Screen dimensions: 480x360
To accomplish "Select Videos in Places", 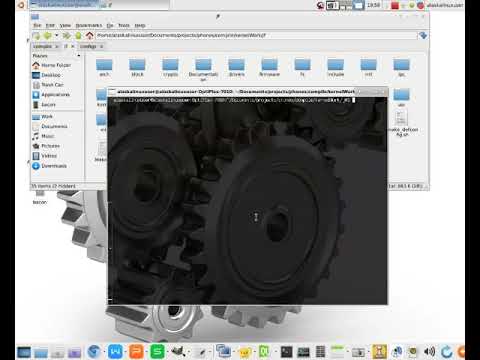I will [45, 156].
